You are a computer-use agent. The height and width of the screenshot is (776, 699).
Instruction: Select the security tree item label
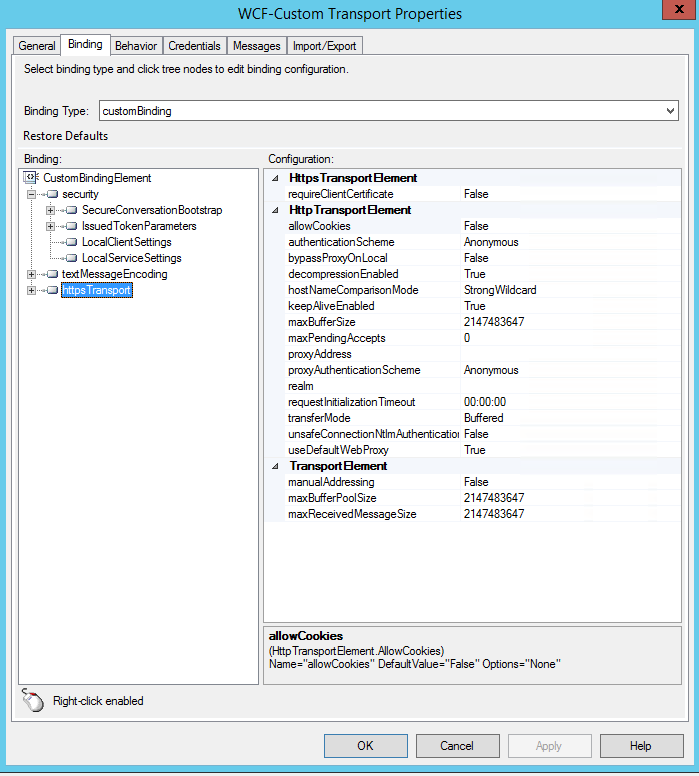tap(80, 194)
